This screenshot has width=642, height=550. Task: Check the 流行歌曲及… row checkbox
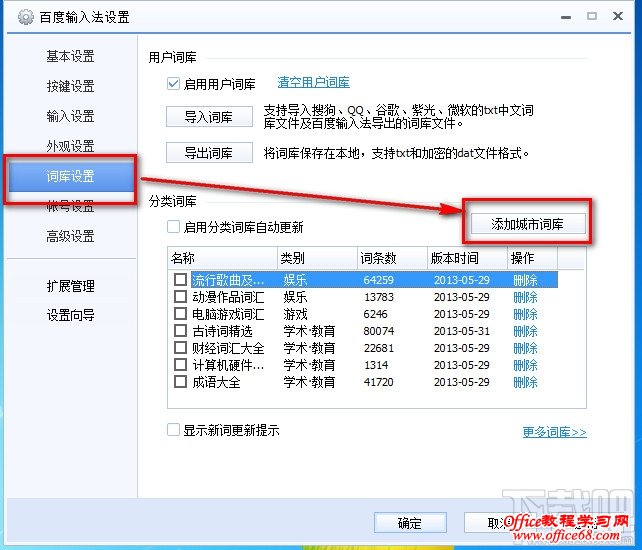click(180, 279)
